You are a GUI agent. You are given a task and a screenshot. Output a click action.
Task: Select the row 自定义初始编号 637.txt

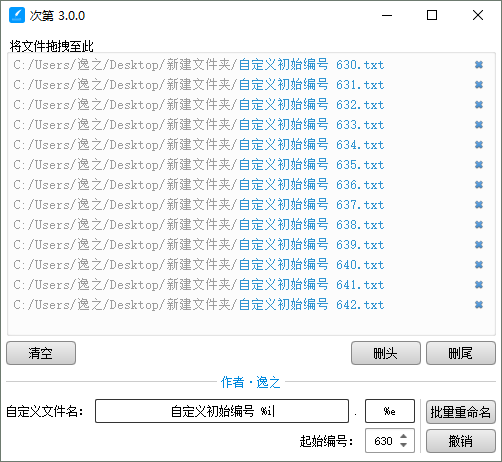tap(251, 205)
